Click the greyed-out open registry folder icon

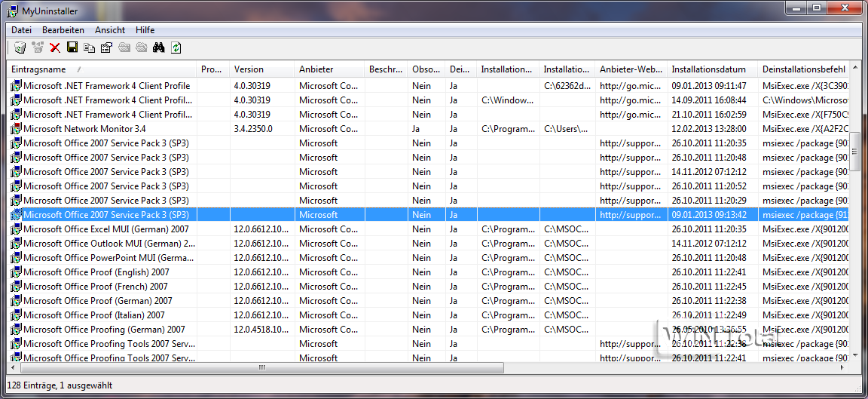[141, 48]
